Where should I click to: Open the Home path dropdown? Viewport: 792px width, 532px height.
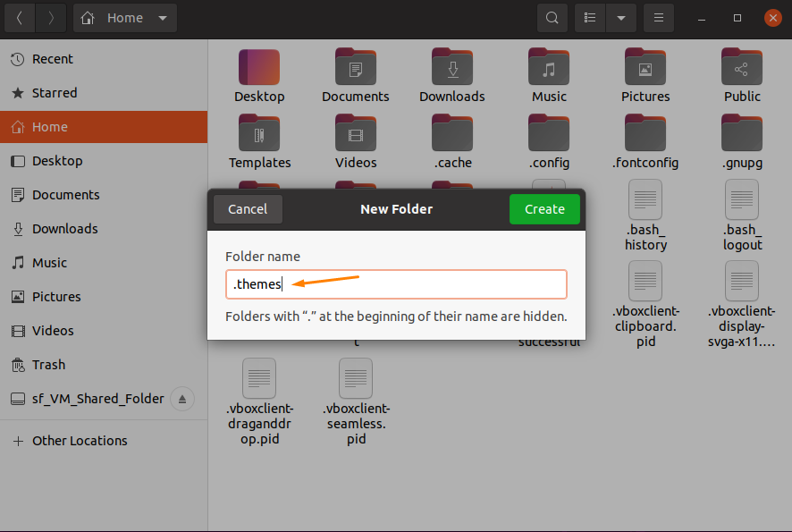pyautogui.click(x=125, y=18)
